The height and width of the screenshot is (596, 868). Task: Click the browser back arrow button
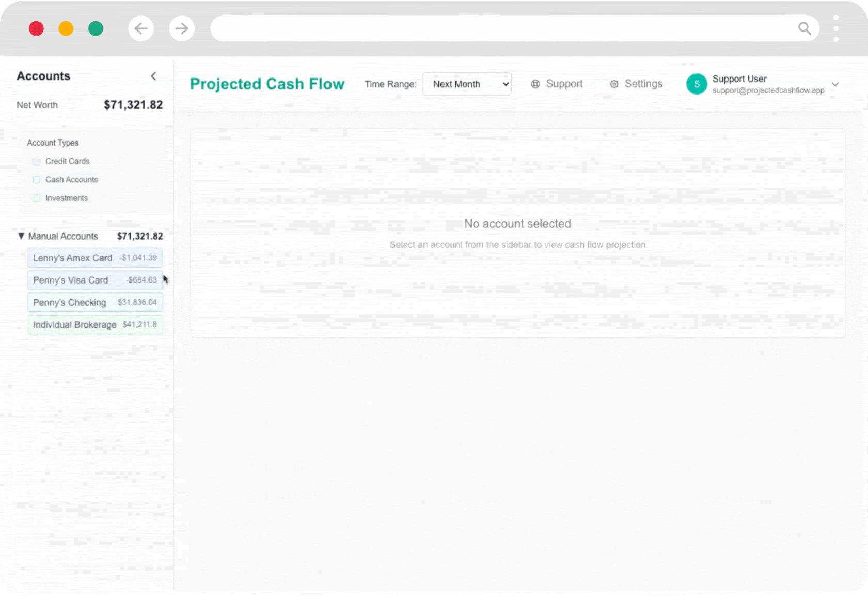coord(141,28)
